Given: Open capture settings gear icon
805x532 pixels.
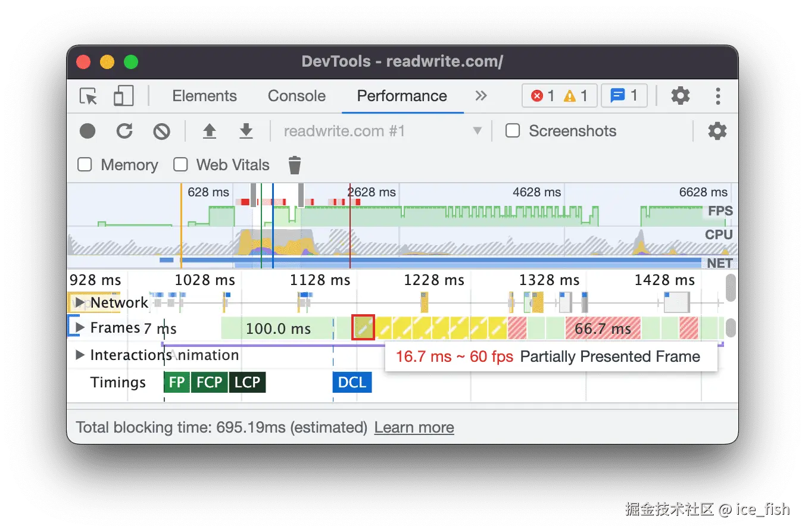Looking at the screenshot, I should tap(717, 131).
